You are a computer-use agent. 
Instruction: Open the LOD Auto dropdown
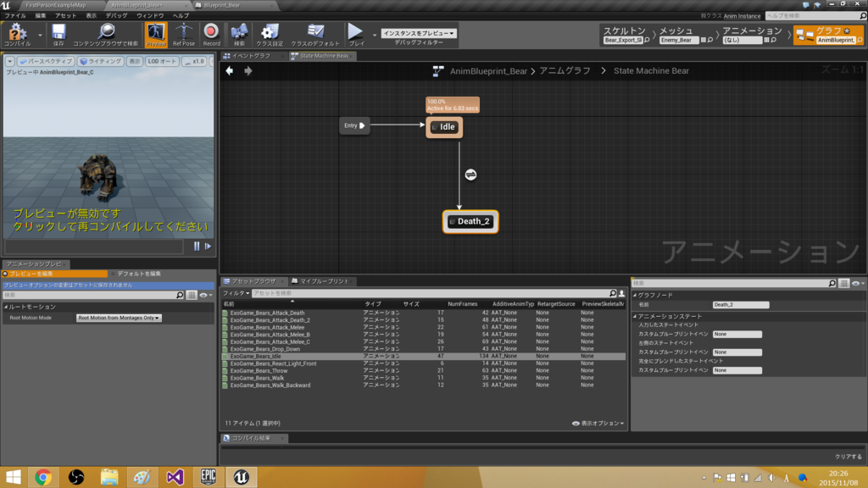coord(162,61)
